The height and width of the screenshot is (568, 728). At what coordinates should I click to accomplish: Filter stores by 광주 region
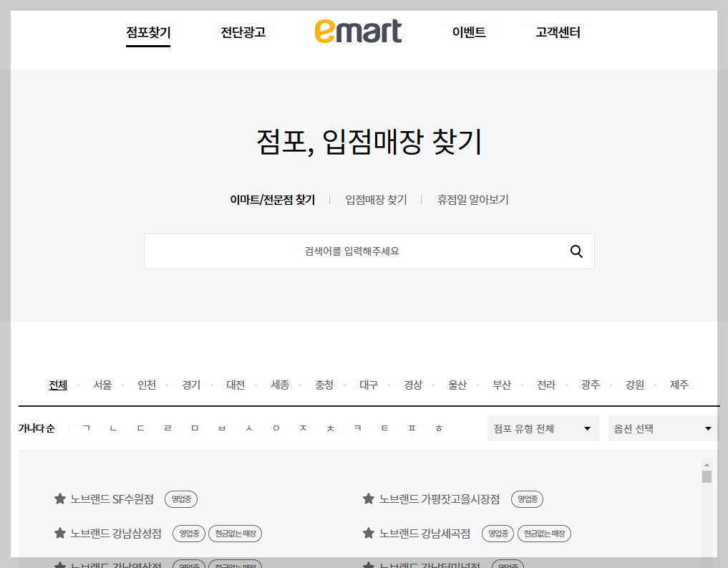tap(591, 385)
